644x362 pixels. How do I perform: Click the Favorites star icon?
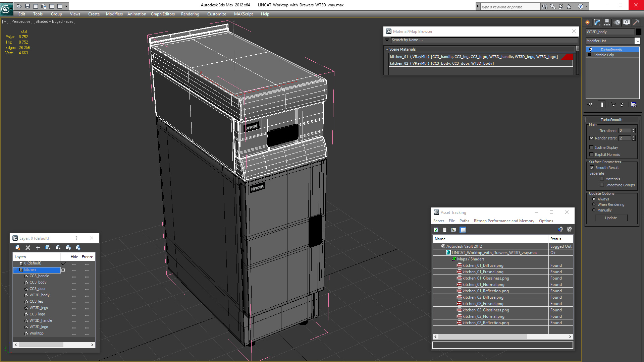569,6
